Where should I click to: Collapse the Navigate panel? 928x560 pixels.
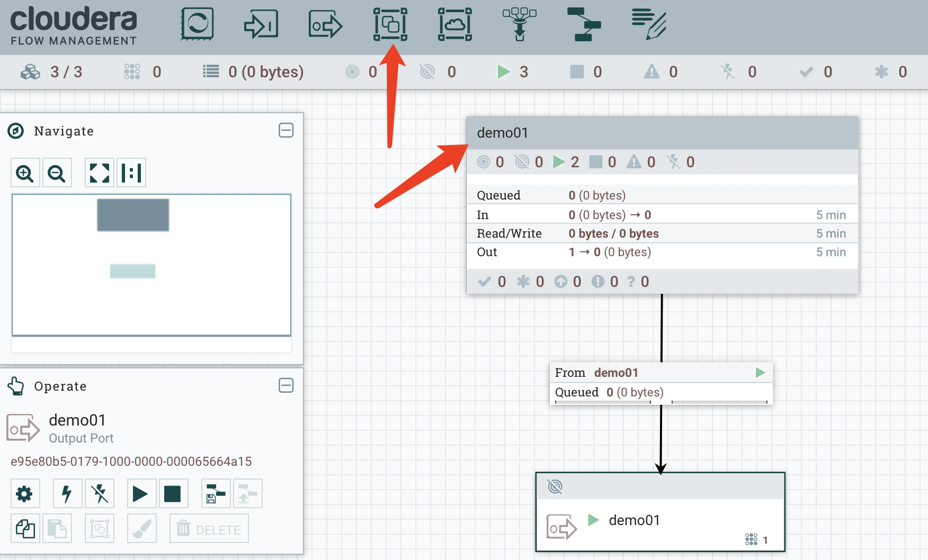[286, 130]
